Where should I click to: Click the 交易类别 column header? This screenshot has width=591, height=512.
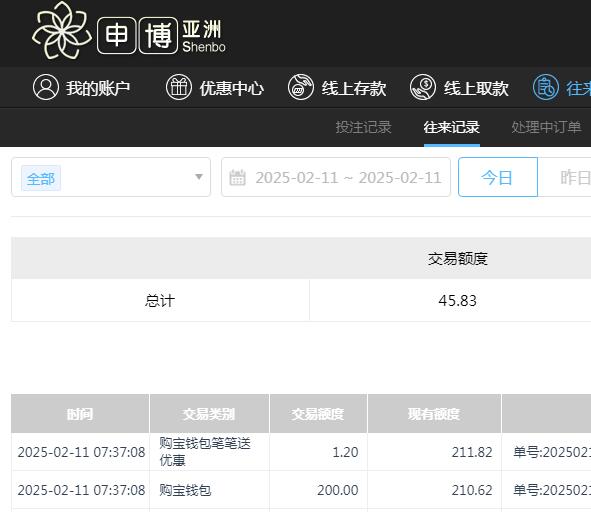209,414
